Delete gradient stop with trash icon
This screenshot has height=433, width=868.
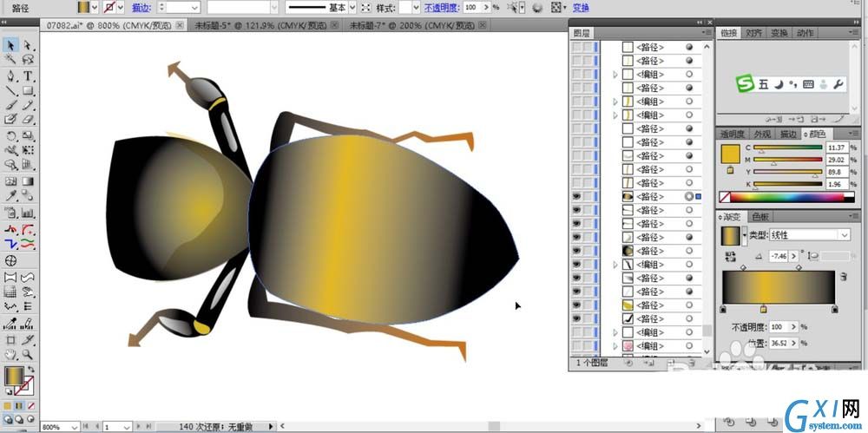[844, 276]
